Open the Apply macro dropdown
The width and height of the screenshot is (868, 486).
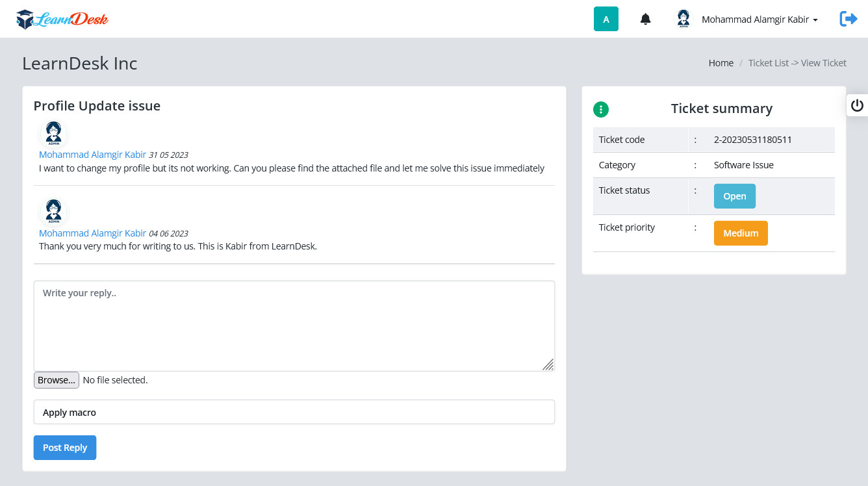pos(294,412)
